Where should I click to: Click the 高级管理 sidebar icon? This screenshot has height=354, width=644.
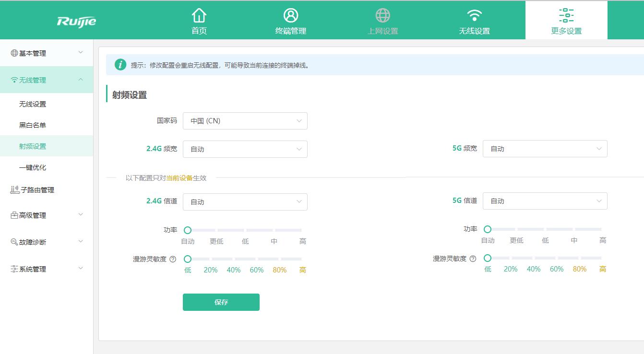point(14,215)
